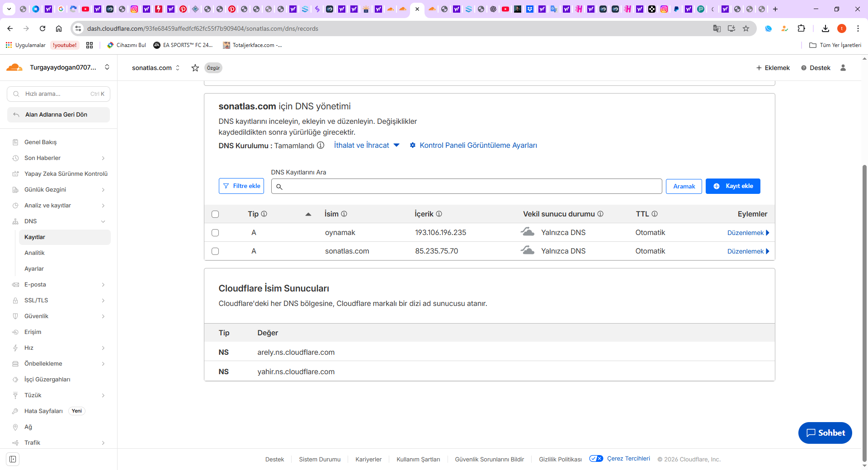Click Düzenlemek for the oynamak record
Viewport: 868px width, 470px height.
coord(748,233)
